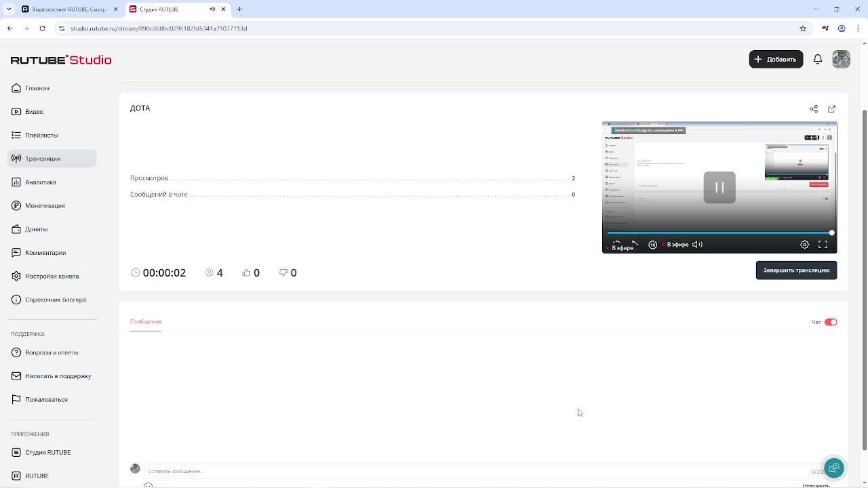Click the RUTUBE Studio logo
868x488 pixels.
pyautogui.click(x=61, y=60)
